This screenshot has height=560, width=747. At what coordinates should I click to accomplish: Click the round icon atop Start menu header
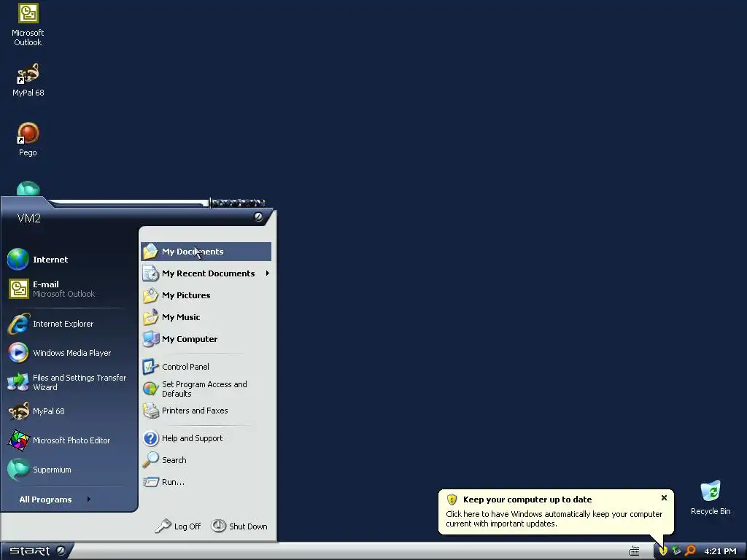point(258,217)
